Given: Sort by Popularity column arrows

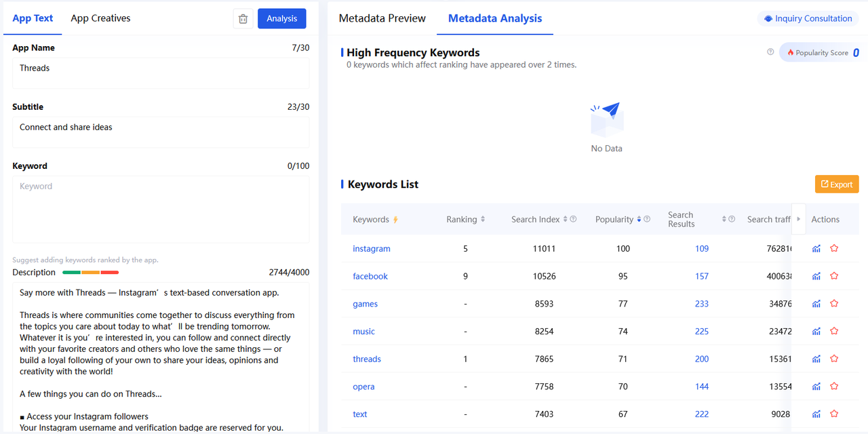Looking at the screenshot, I should pyautogui.click(x=639, y=219).
